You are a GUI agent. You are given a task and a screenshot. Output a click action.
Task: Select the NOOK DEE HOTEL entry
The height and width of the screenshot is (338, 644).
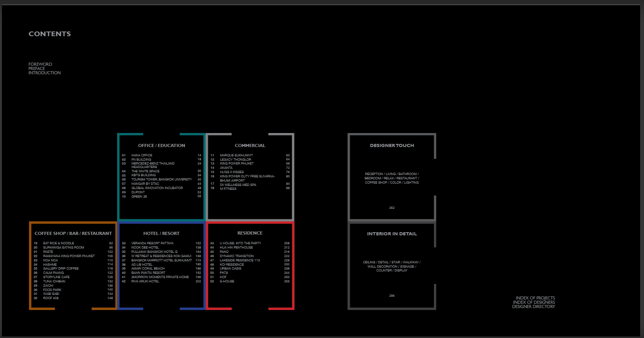pyautogui.click(x=145, y=247)
